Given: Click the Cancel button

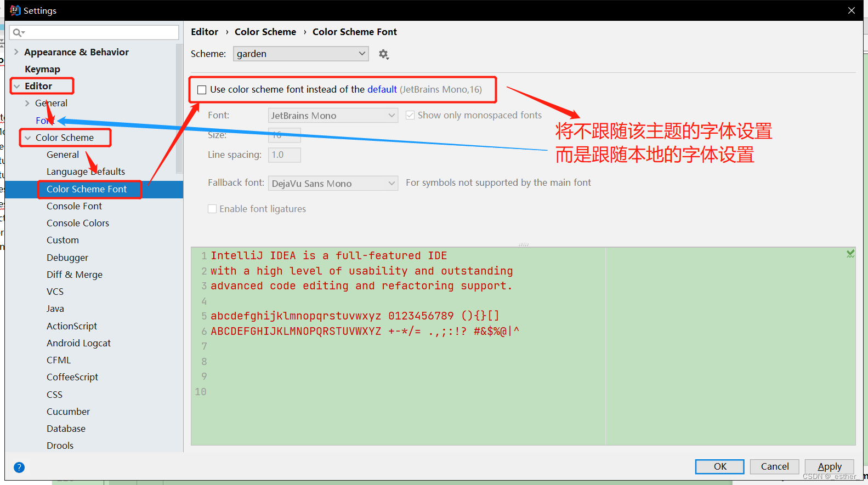Looking at the screenshot, I should 775,466.
